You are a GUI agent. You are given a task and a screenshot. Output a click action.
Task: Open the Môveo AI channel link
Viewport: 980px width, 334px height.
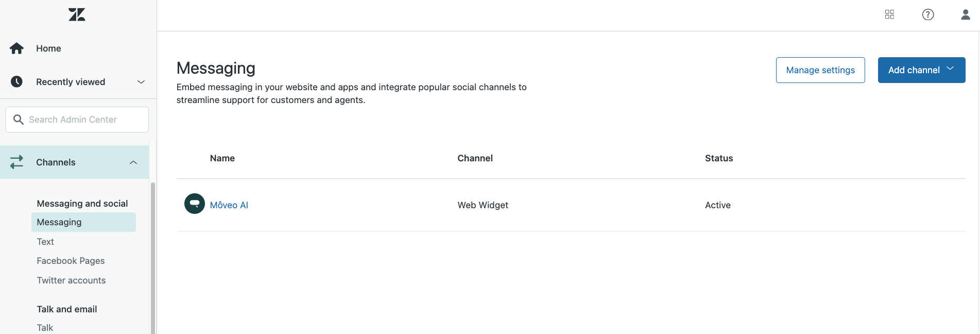[x=229, y=205]
